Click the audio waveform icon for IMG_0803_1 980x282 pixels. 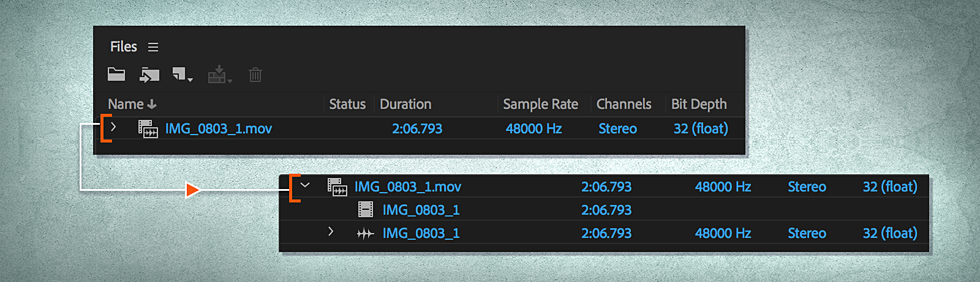pyautogui.click(x=365, y=234)
